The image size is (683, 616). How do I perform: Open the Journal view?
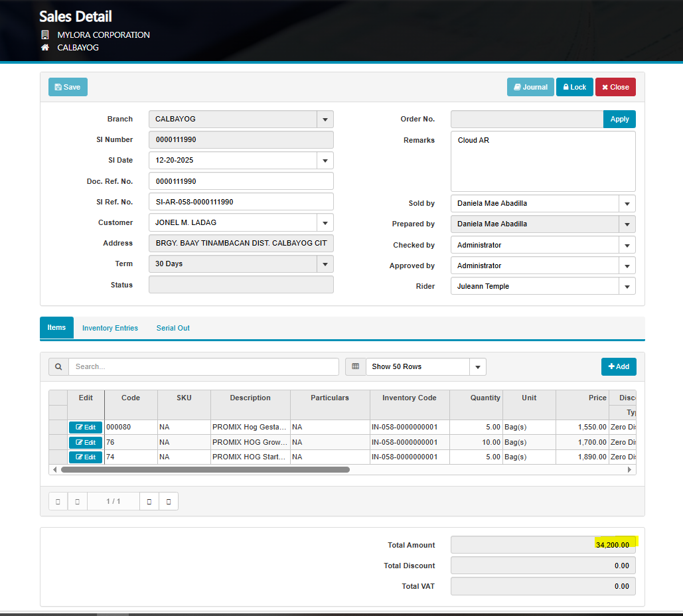point(530,87)
